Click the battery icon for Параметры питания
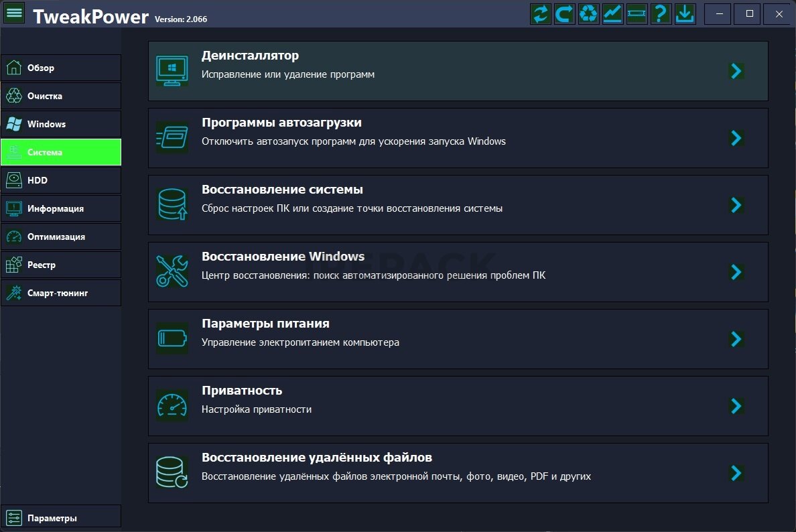The width and height of the screenshot is (796, 532). [x=172, y=338]
